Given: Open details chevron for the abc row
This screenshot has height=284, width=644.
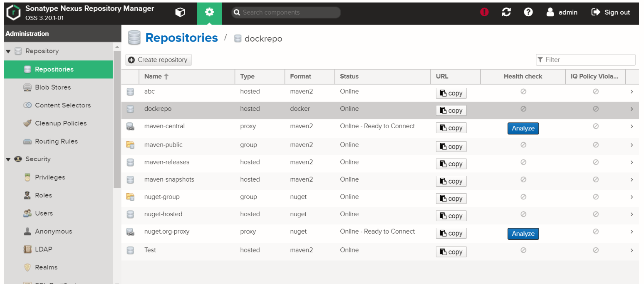Looking at the screenshot, I should point(632,92).
